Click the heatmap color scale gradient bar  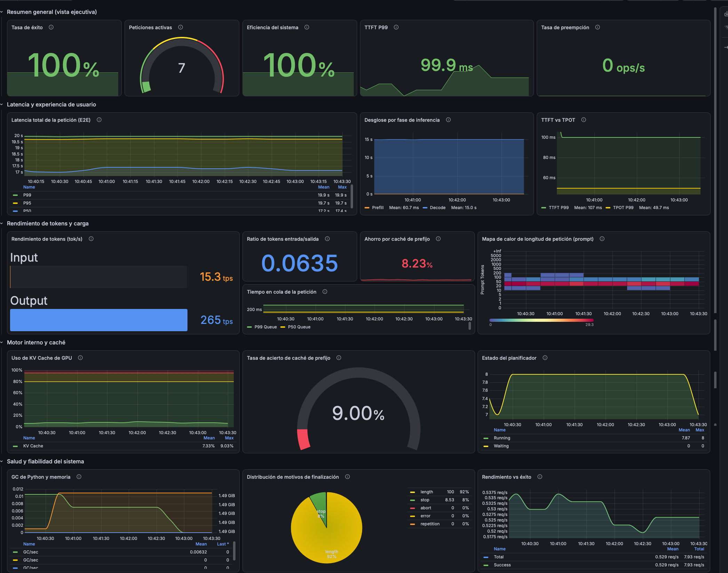tap(541, 320)
